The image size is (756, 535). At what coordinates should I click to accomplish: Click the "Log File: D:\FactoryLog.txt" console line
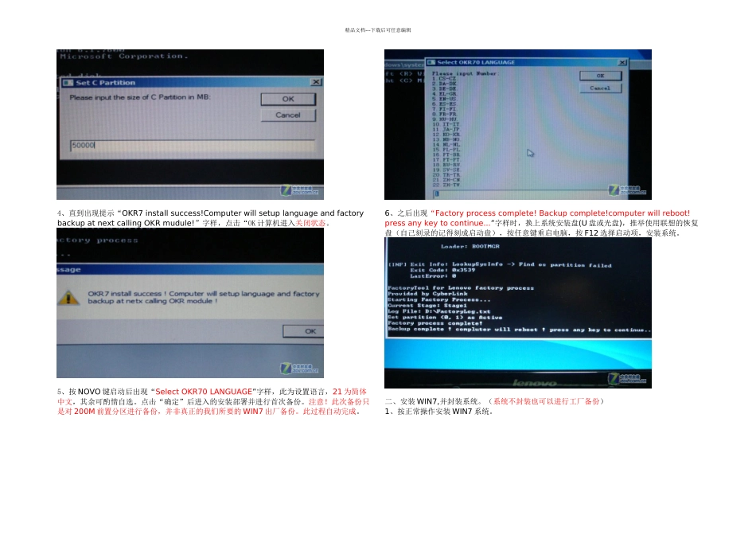[439, 311]
